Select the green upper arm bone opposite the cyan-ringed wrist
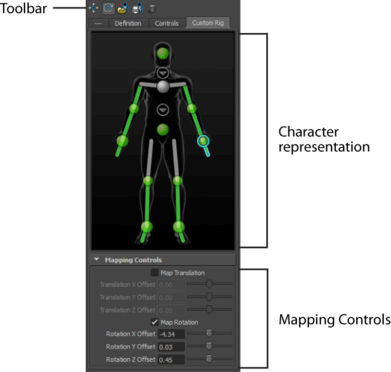391x372 pixels. click(x=138, y=96)
